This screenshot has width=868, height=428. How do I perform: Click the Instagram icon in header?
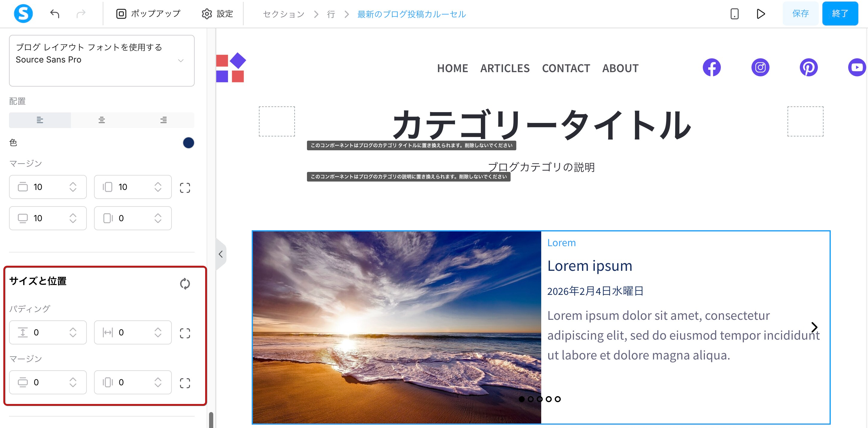pos(760,67)
